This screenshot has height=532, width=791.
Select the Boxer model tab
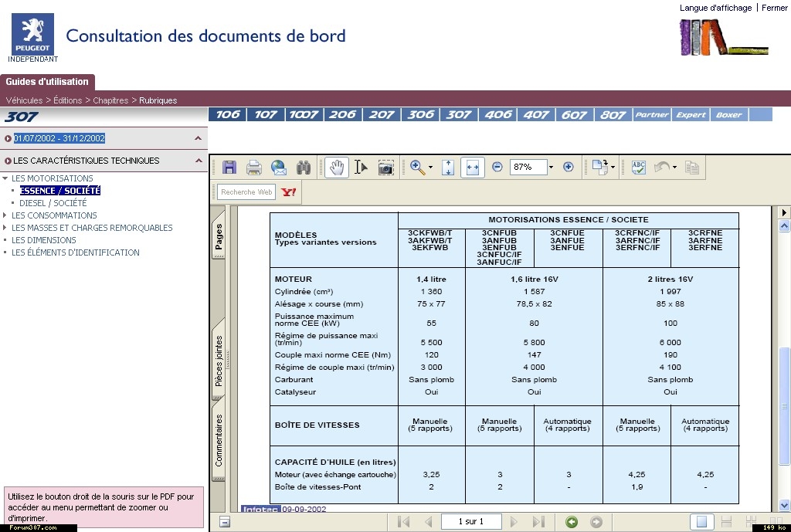(729, 114)
